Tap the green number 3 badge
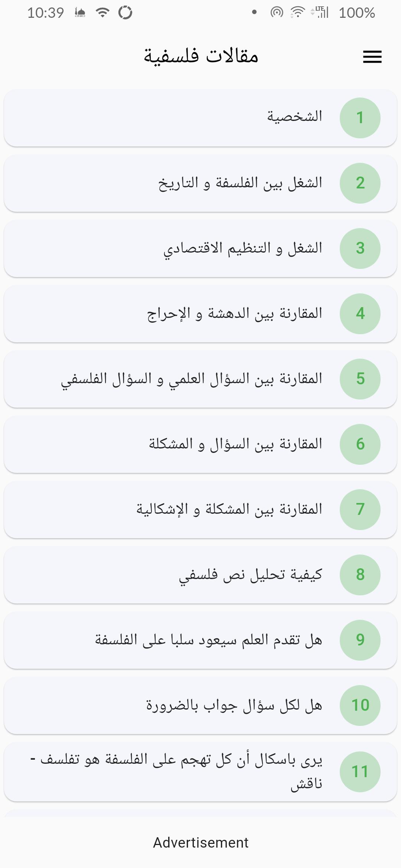401x868 pixels. point(360,249)
